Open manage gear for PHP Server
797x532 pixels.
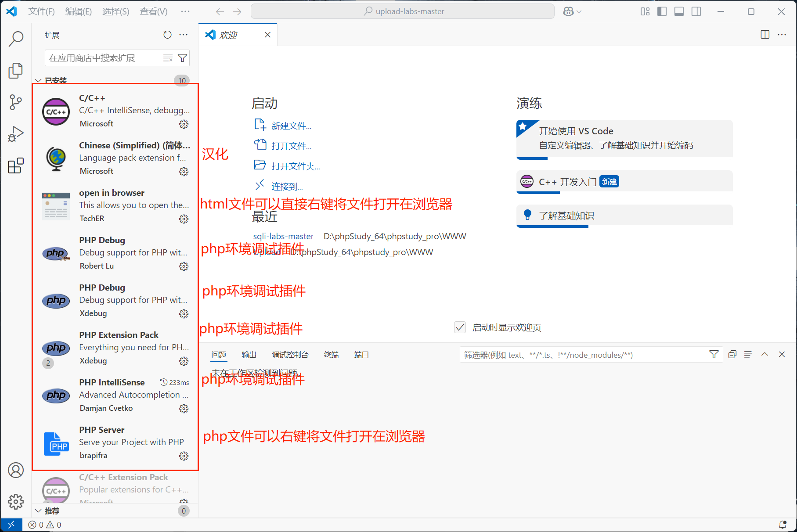pos(184,456)
